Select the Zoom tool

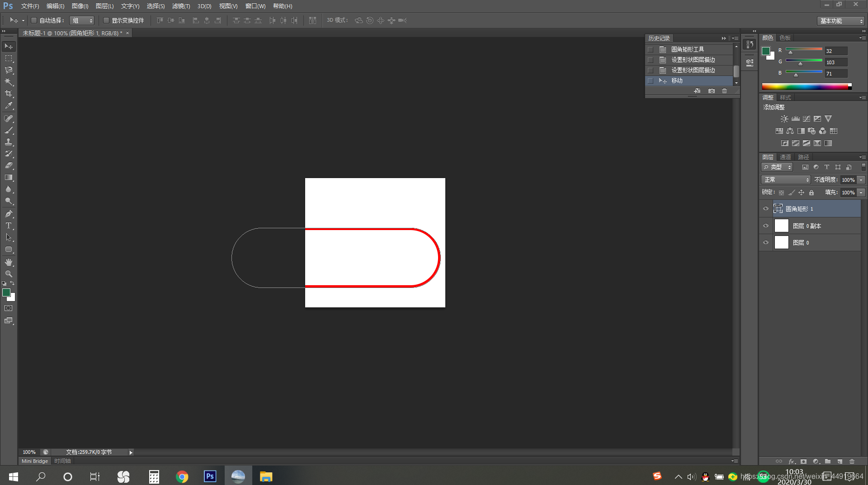[9, 273]
